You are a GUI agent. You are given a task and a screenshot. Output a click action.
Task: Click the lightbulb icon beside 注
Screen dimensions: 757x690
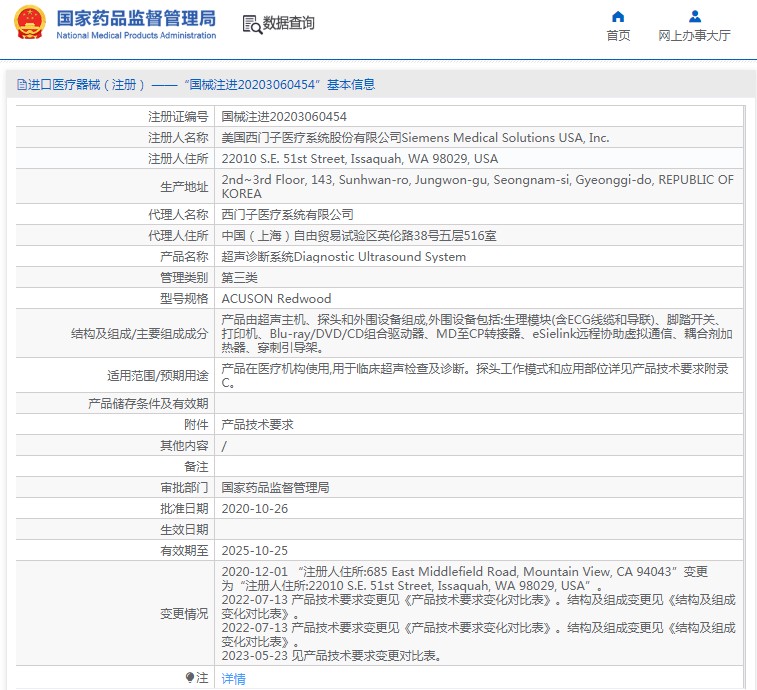[189, 678]
